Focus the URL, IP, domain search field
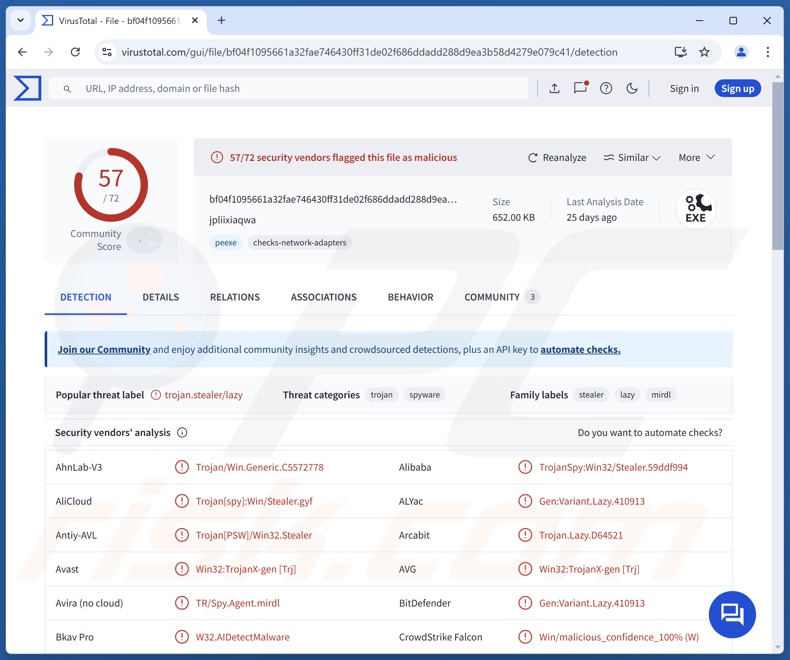 tap(300, 88)
